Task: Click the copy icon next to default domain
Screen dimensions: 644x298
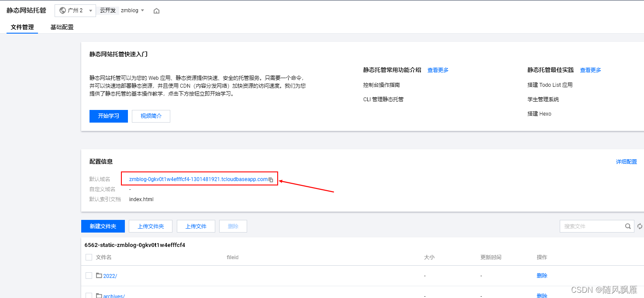Action: point(271,179)
